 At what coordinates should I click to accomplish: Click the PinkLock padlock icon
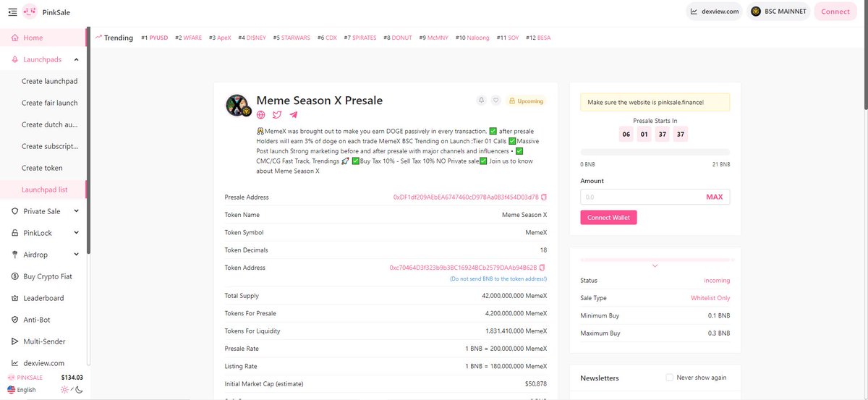pyautogui.click(x=15, y=233)
